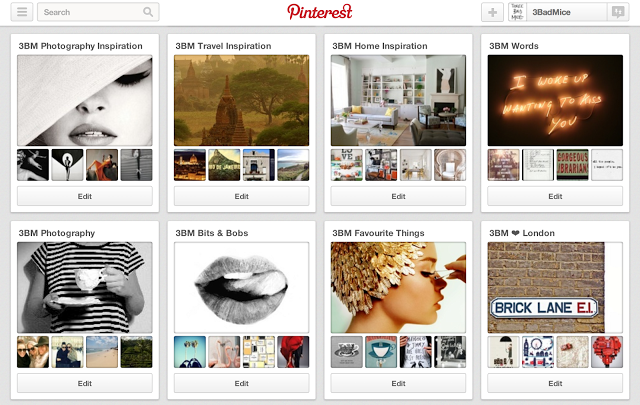640x405 pixels.
Task: Open the hamburger menu icon
Action: click(22, 12)
